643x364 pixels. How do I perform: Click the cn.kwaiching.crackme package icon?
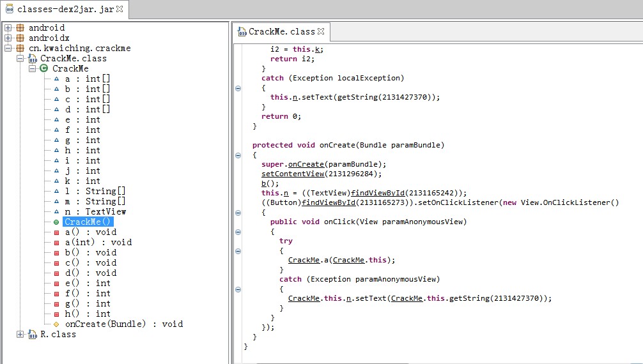(x=20, y=48)
